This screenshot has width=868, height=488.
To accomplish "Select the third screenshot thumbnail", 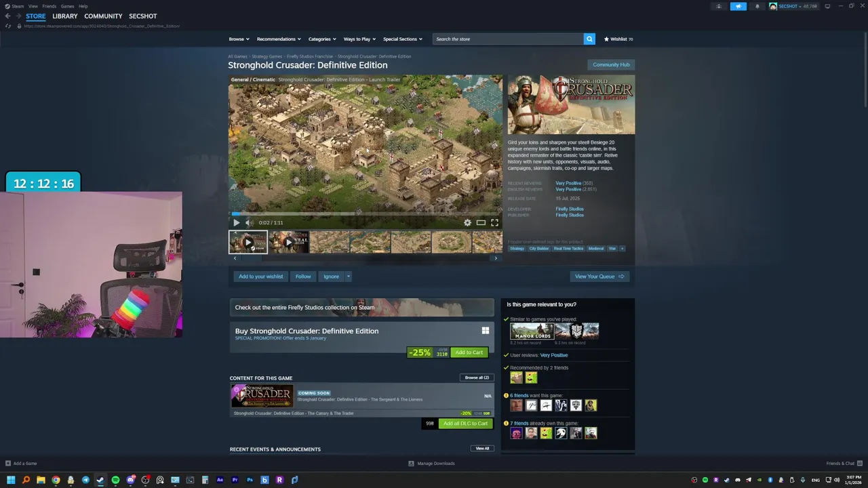I will click(x=329, y=242).
